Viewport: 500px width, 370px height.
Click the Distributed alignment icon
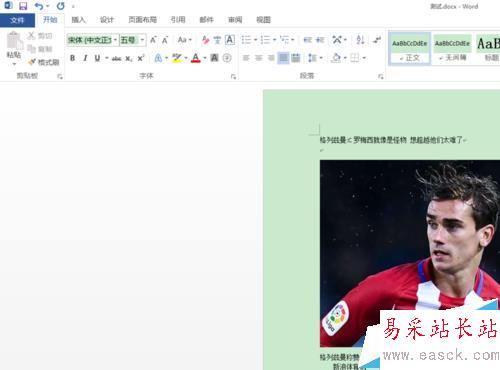point(296,58)
